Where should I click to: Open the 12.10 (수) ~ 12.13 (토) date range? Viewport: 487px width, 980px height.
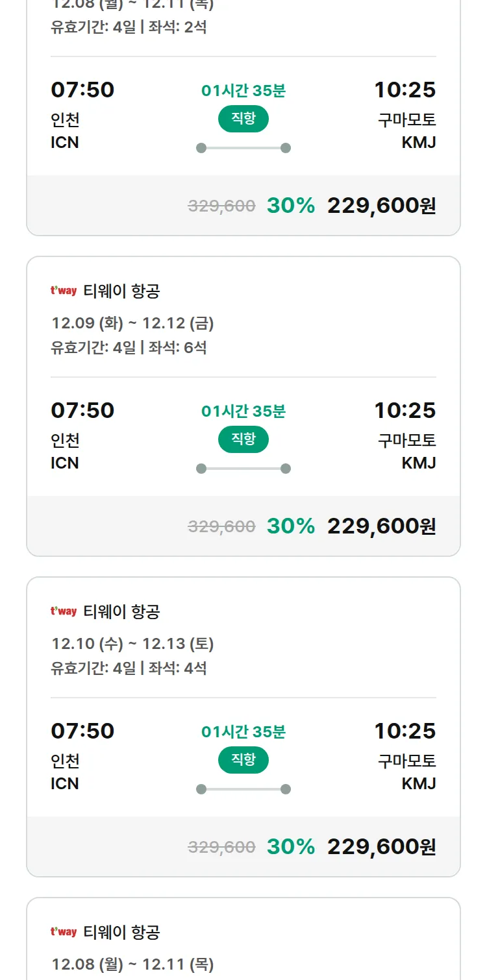pyautogui.click(x=132, y=644)
